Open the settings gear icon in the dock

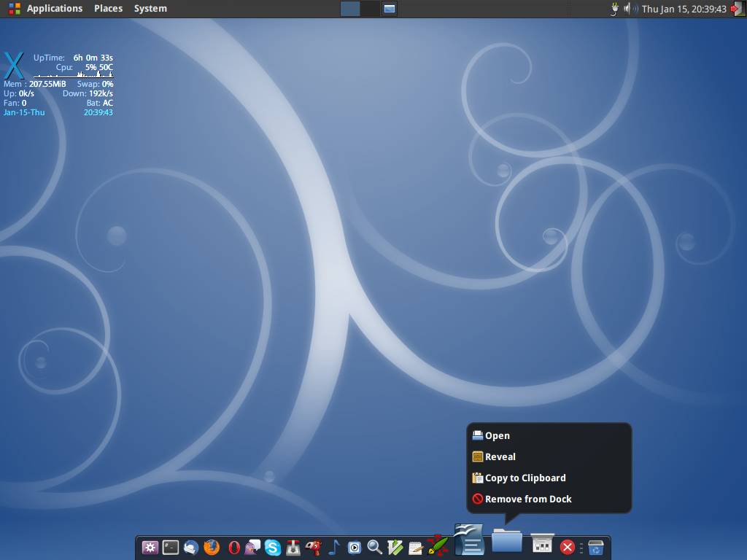[x=150, y=548]
